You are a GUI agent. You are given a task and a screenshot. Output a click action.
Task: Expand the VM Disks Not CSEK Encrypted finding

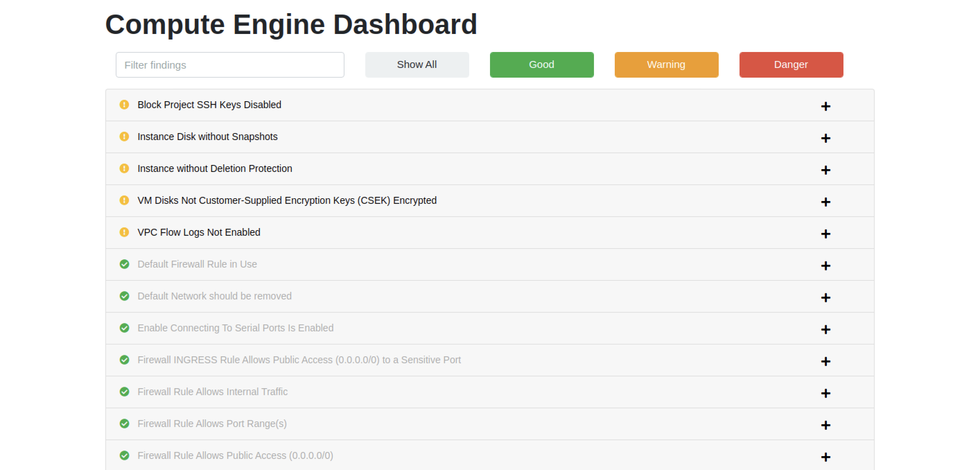click(825, 202)
